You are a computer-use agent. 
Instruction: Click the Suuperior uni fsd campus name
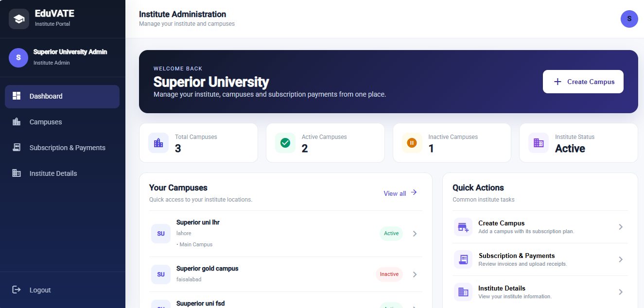click(200, 304)
